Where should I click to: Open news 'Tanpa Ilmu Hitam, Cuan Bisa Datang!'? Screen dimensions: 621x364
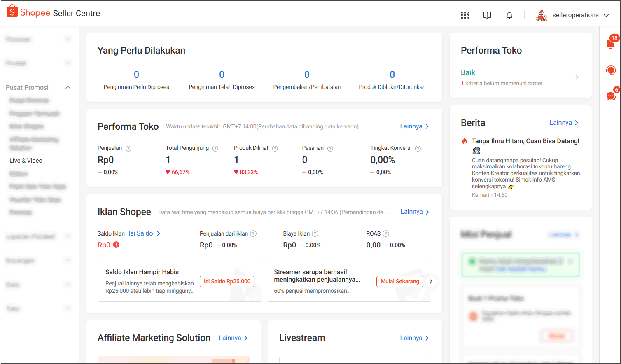tap(525, 141)
